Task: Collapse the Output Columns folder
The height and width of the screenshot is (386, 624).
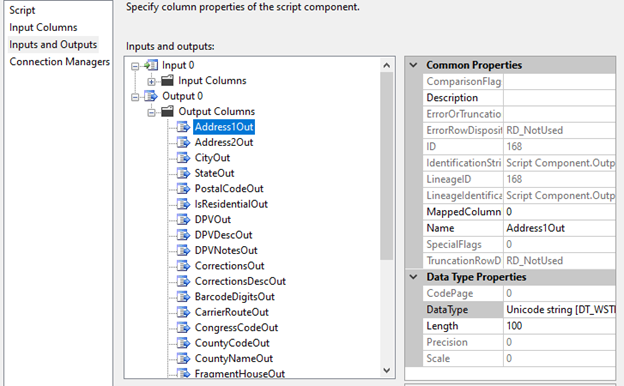Action: (152, 113)
